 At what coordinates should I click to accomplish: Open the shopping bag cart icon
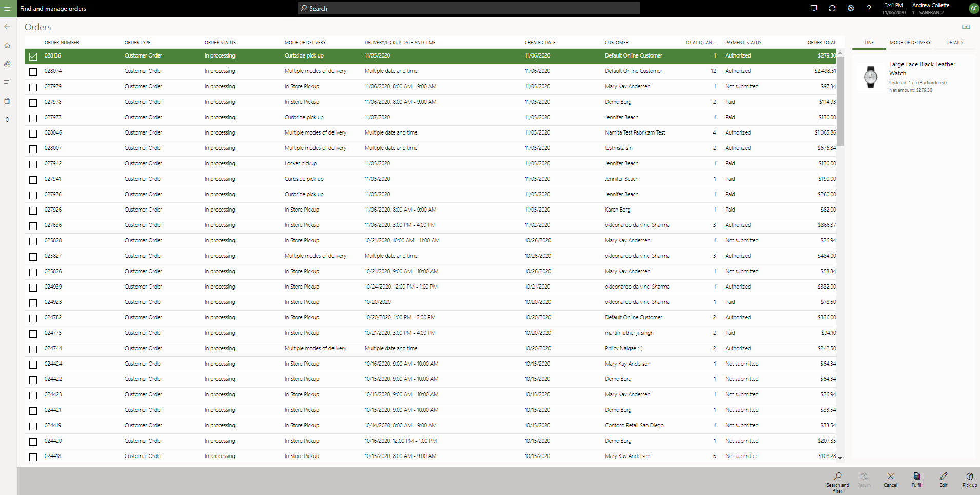[7, 101]
